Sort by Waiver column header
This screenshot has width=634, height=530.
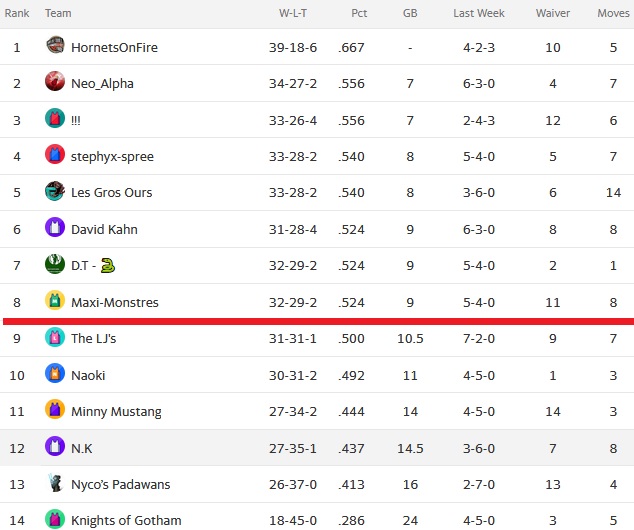(553, 13)
